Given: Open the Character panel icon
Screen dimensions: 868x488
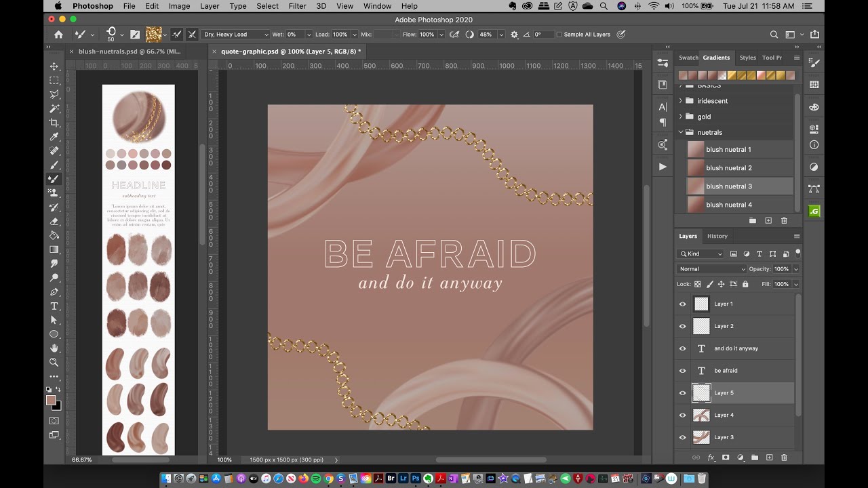Looking at the screenshot, I should (663, 106).
